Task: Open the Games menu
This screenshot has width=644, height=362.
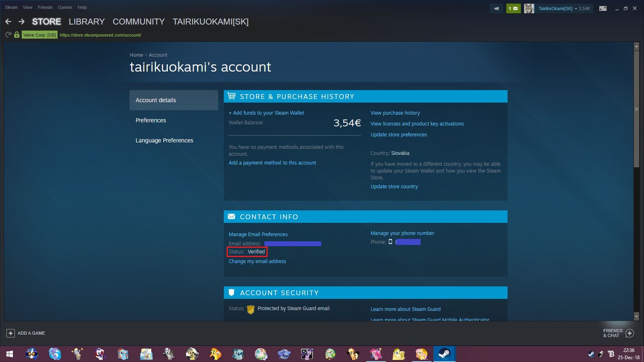Action: [x=65, y=7]
